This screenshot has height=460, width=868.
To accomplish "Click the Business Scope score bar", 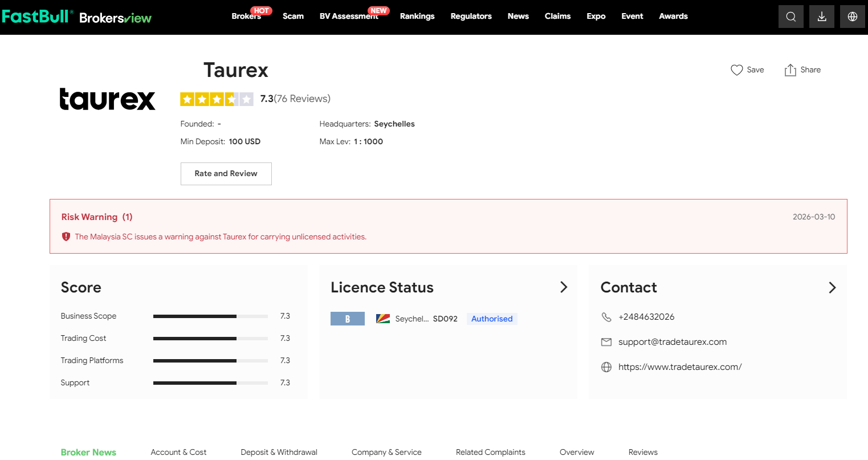I will [x=210, y=316].
